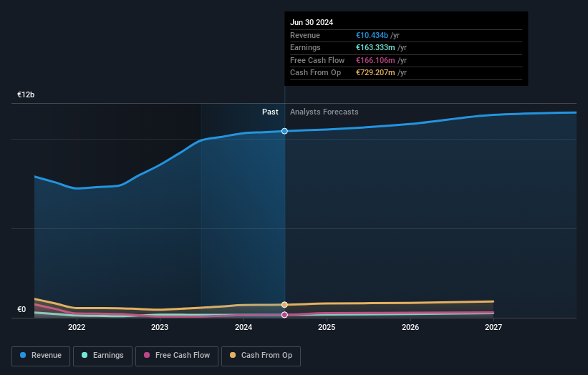Click the Earnings row label in tooltip
Image resolution: width=588 pixels, height=375 pixels.
click(305, 47)
